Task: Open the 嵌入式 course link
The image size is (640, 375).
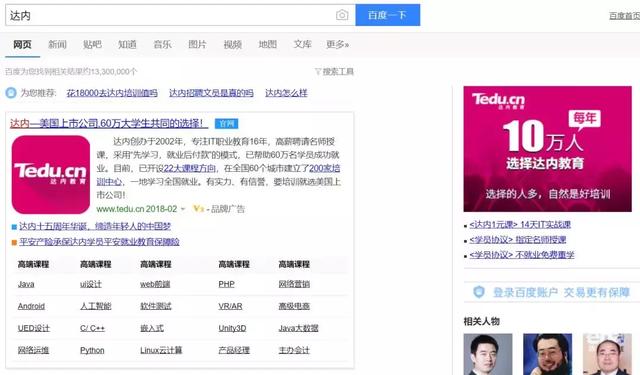Action: [152, 328]
